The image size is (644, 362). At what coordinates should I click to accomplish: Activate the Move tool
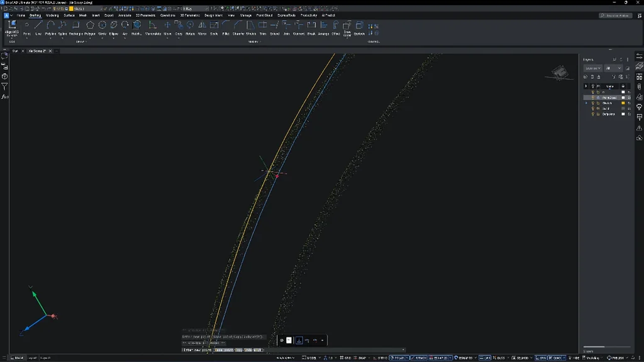(x=167, y=28)
